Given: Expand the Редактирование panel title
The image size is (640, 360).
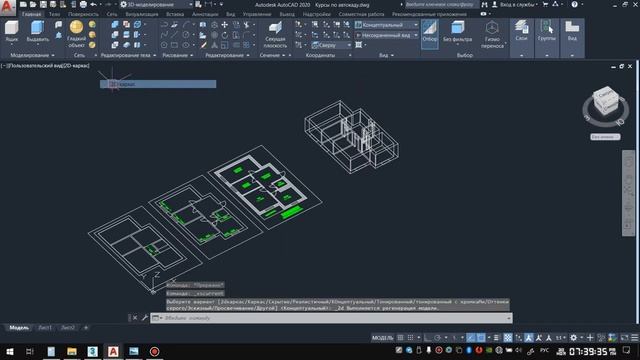Looking at the screenshot, I should pyautogui.click(x=227, y=55).
